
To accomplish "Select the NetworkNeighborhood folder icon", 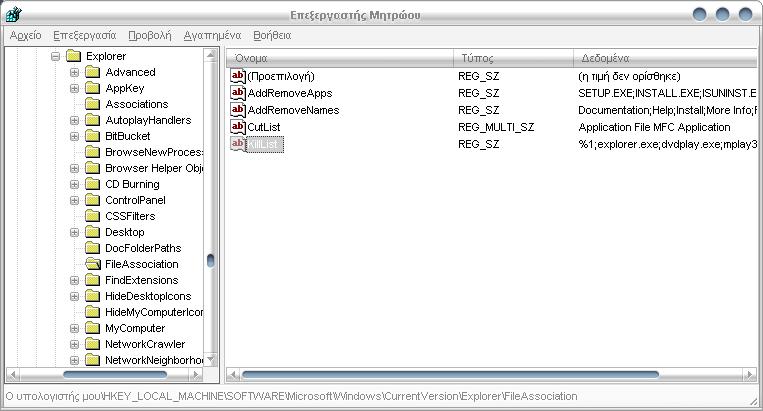I will click(92, 360).
